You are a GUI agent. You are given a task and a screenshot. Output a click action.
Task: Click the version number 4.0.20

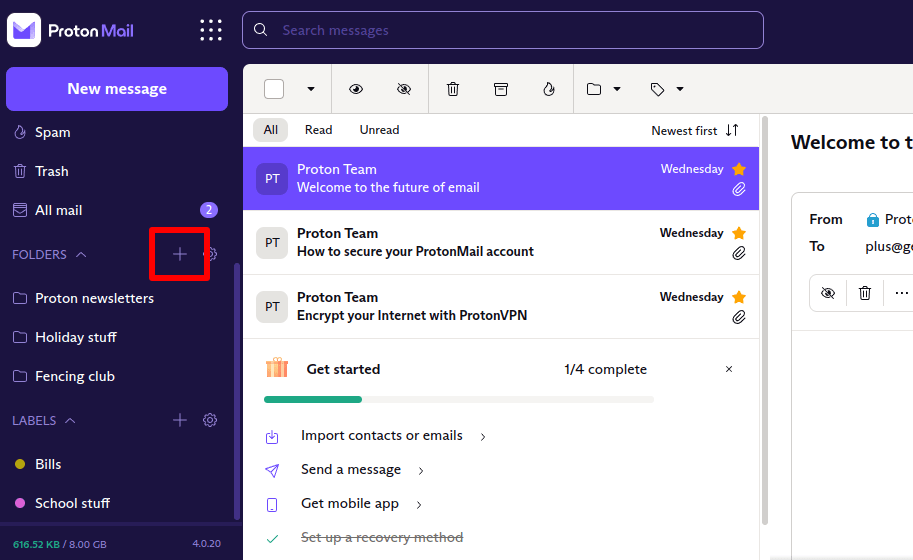coord(207,544)
